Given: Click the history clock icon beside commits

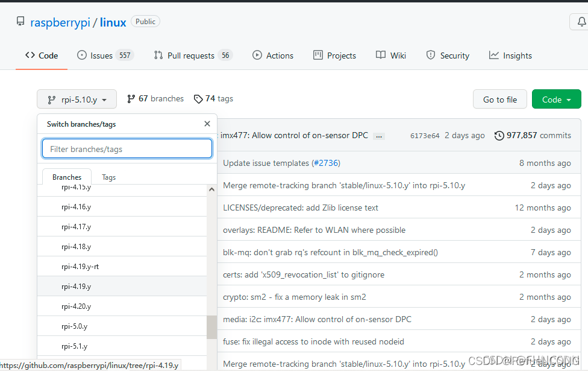Looking at the screenshot, I should (499, 136).
